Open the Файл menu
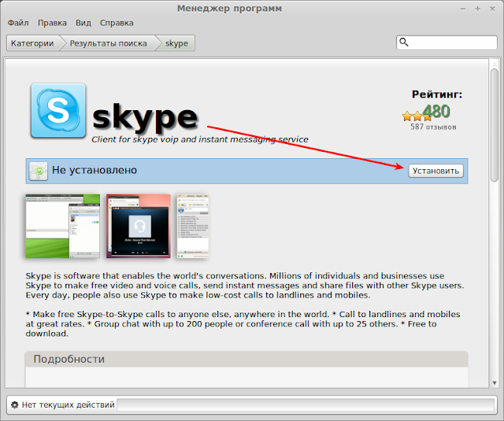The width and height of the screenshot is (504, 421). [x=18, y=23]
